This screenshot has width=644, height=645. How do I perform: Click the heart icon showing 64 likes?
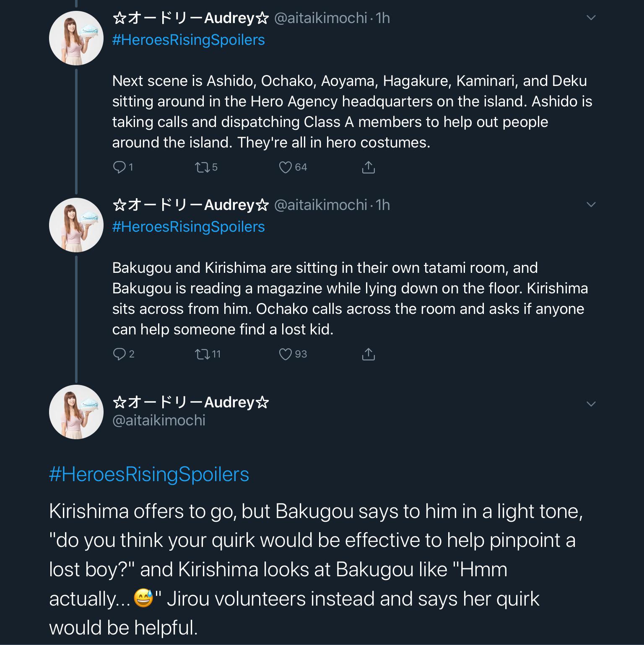[286, 167]
